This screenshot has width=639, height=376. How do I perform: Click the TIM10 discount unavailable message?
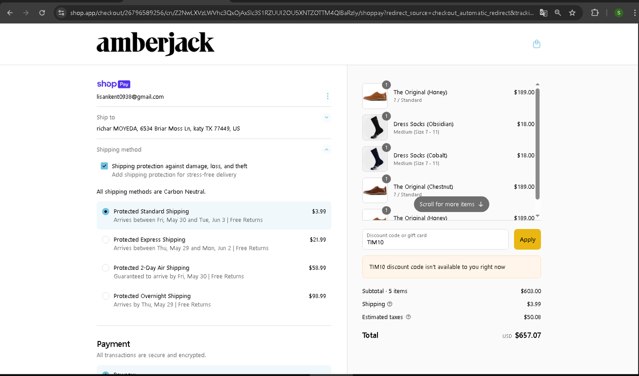(452, 267)
